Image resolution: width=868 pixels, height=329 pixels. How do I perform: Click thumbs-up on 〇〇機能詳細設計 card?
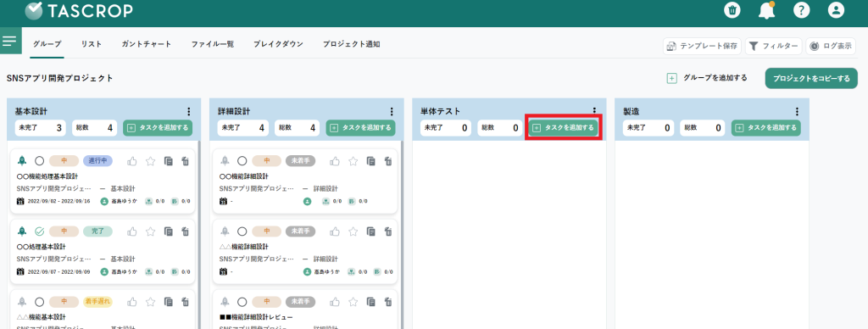tap(335, 161)
